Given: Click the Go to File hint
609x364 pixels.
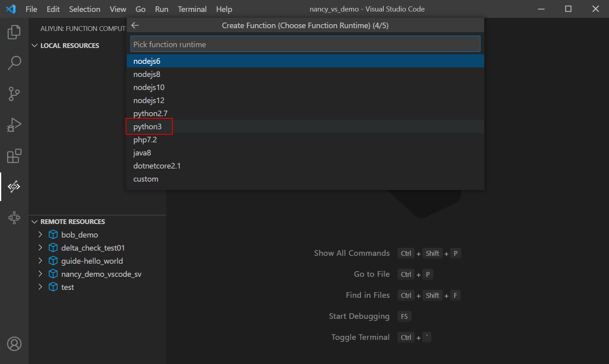Looking at the screenshot, I should pyautogui.click(x=372, y=274).
